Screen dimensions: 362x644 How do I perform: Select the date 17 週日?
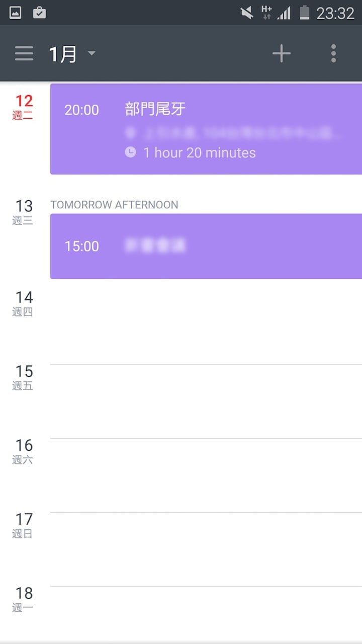point(23,525)
